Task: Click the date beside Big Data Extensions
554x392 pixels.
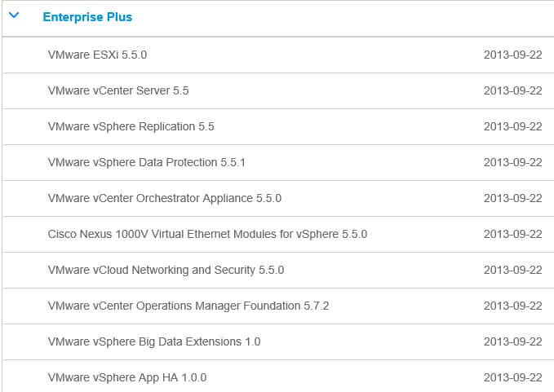Action: click(512, 341)
